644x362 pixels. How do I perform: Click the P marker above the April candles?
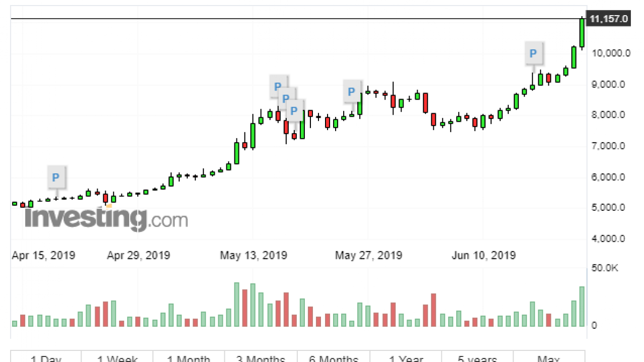pyautogui.click(x=56, y=177)
